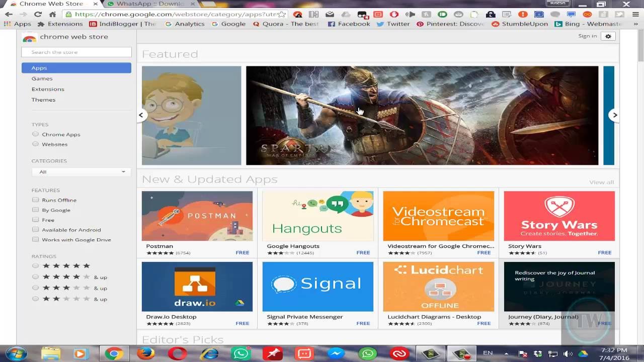Select two stars & up rating filter
This screenshot has height=362, width=644.
click(x=35, y=299)
